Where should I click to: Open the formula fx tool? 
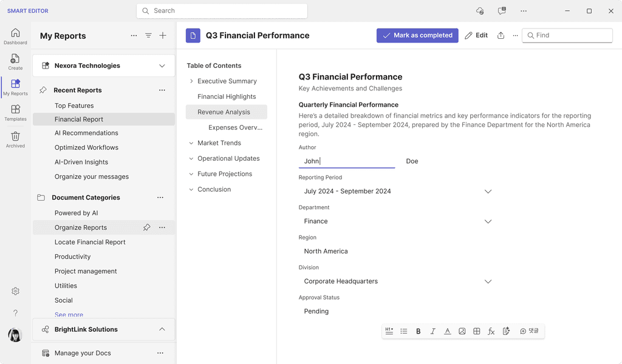(491, 331)
